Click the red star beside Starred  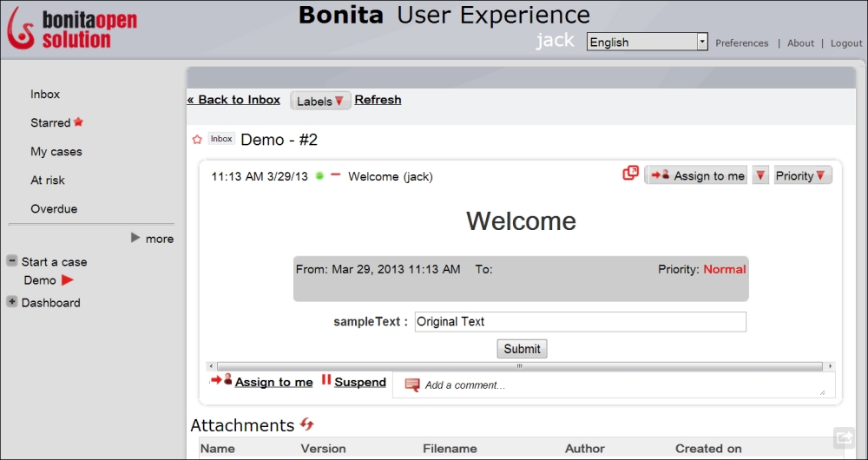point(79,122)
